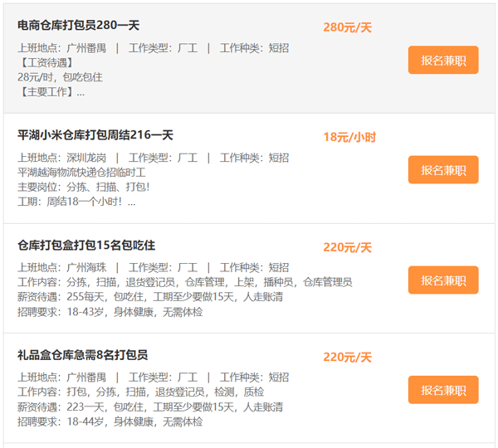
Task: Click 招聘要求: 18-44岁 line
Action: pos(110,421)
